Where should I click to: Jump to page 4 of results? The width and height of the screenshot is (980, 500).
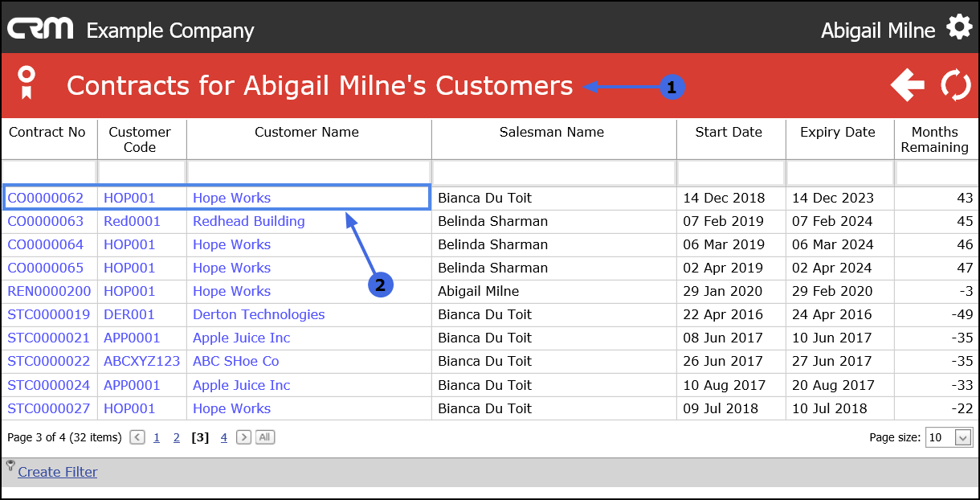[224, 437]
